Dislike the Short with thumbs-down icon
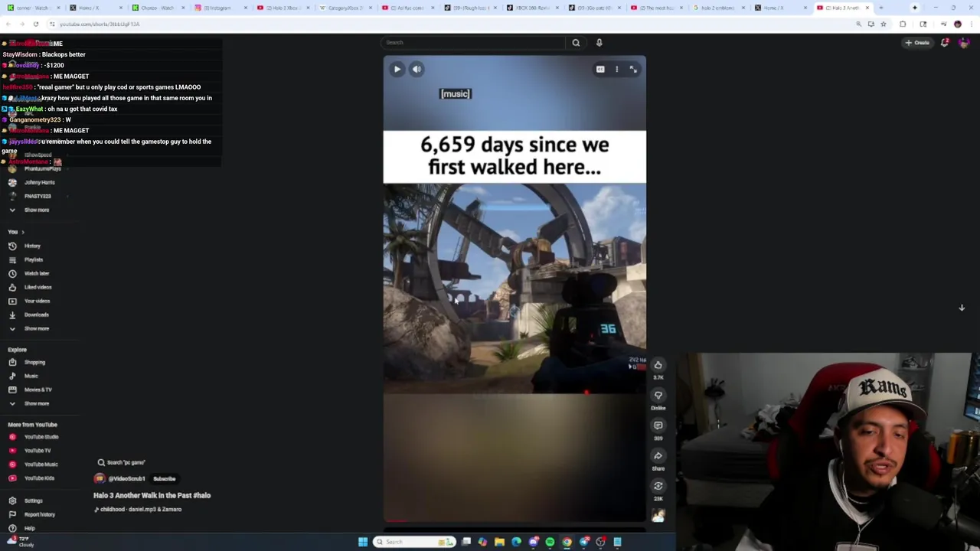980x551 pixels. click(x=658, y=395)
